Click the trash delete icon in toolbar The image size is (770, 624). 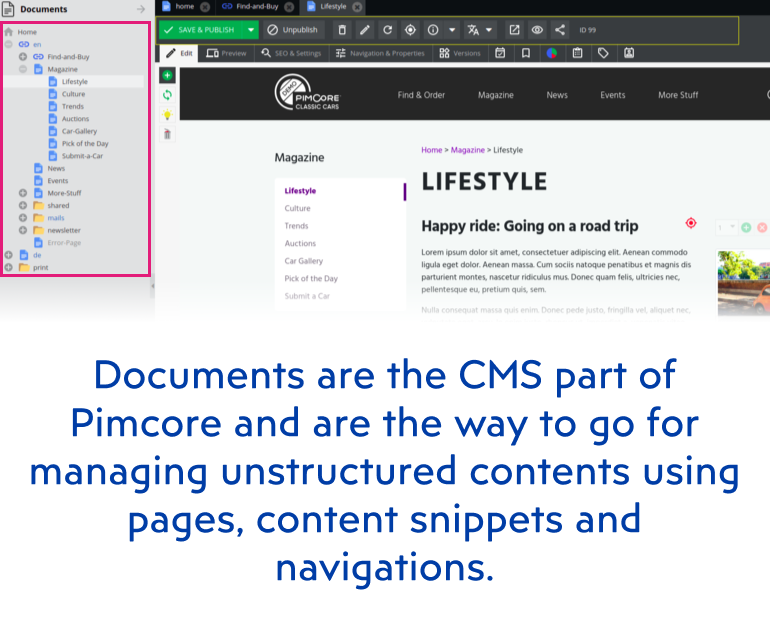pyautogui.click(x=342, y=30)
